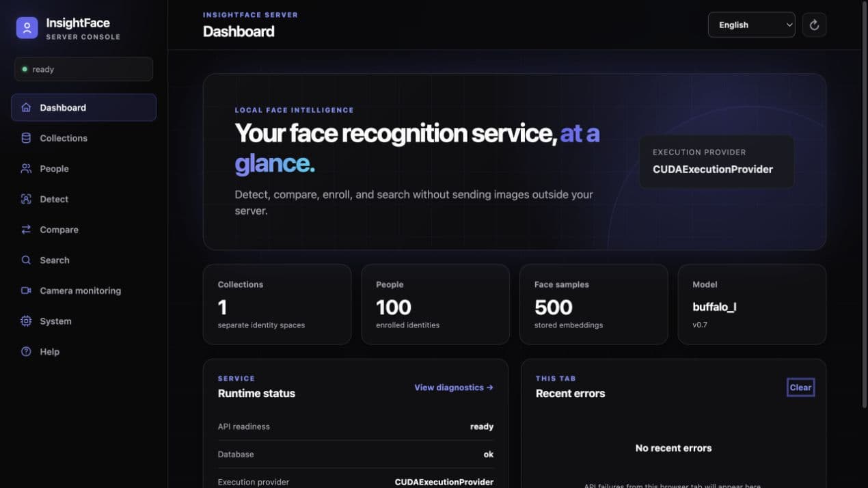Viewport: 868px width, 488px height.
Task: Click the 'ok' database status value
Action: pos(488,454)
